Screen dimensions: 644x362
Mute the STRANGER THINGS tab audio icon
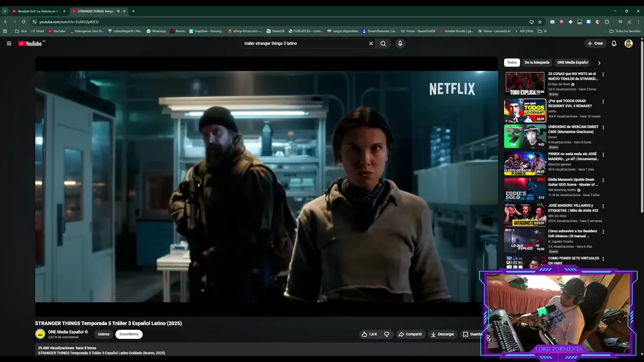point(118,11)
